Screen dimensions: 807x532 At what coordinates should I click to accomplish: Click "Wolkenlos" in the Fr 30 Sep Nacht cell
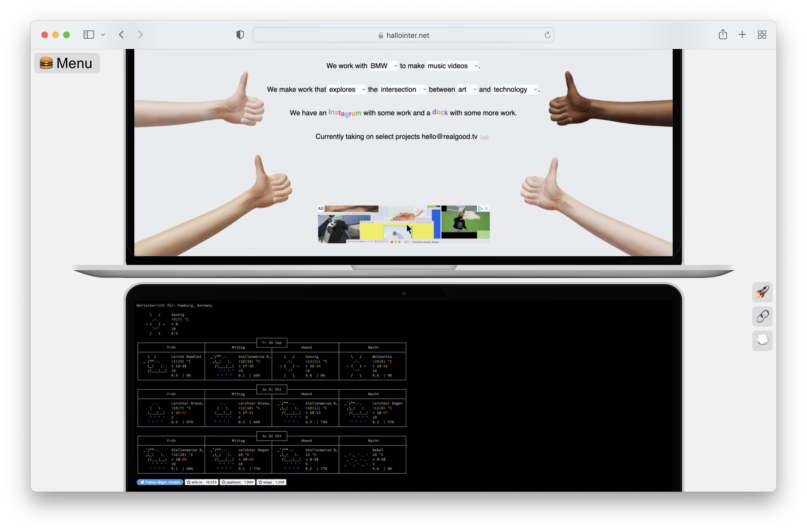(x=382, y=357)
